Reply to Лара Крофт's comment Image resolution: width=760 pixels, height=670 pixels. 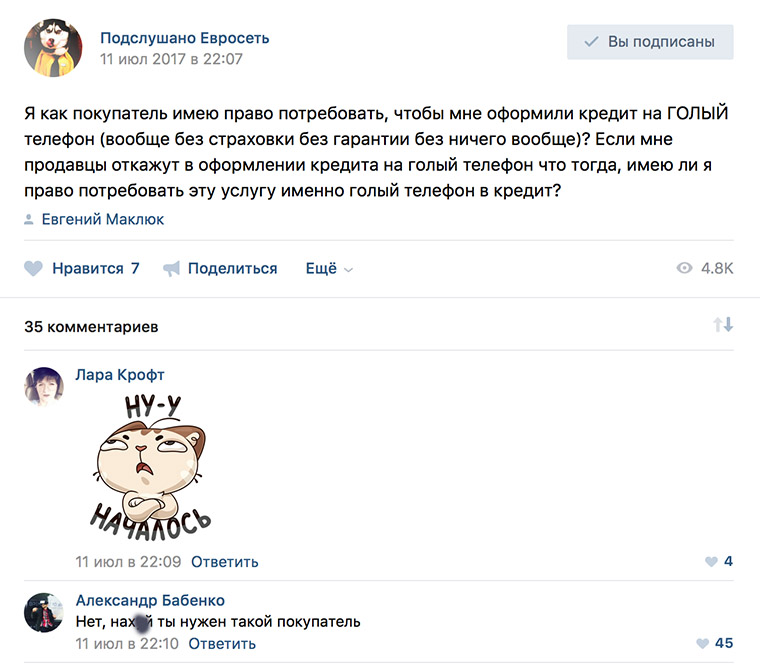tap(225, 561)
